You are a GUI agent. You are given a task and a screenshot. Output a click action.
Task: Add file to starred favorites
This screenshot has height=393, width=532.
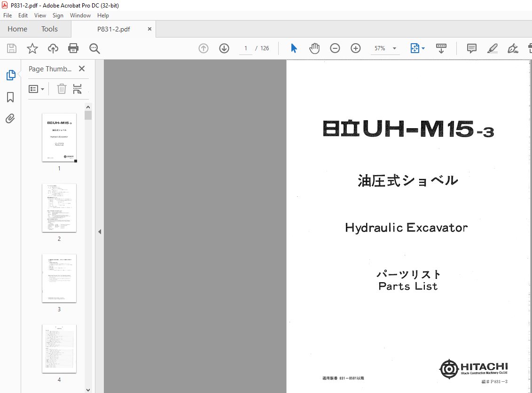(x=32, y=48)
